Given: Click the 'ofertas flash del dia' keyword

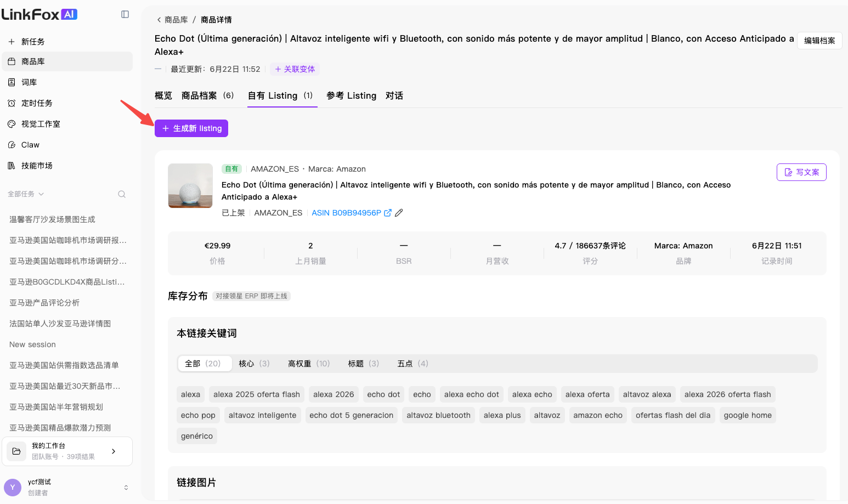Looking at the screenshot, I should pyautogui.click(x=673, y=415).
